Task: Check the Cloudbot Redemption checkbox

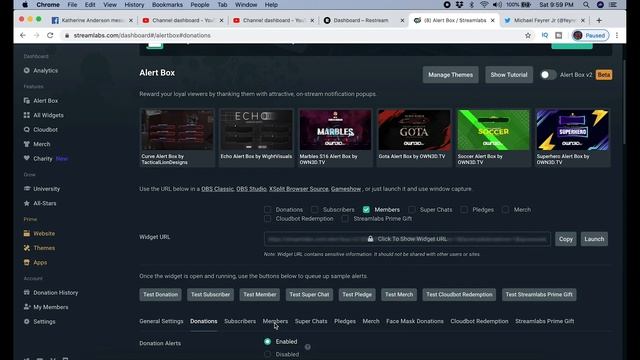Action: tap(267, 219)
